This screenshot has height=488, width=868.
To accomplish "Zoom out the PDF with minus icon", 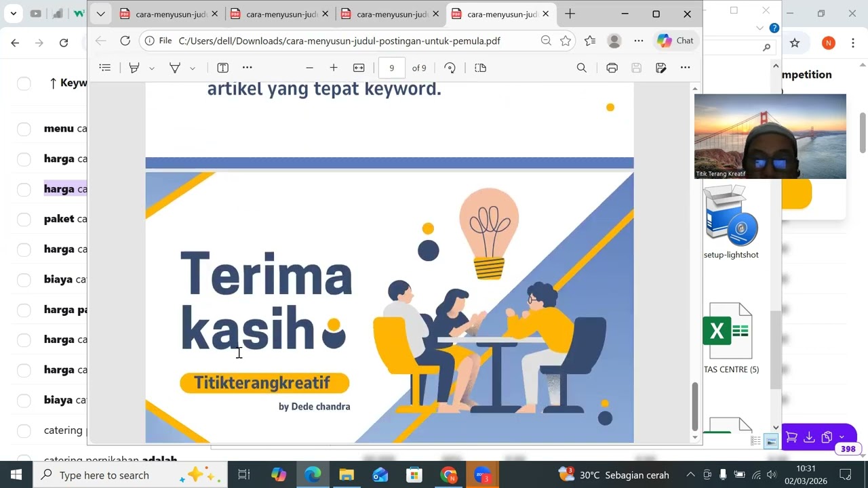I will point(309,68).
